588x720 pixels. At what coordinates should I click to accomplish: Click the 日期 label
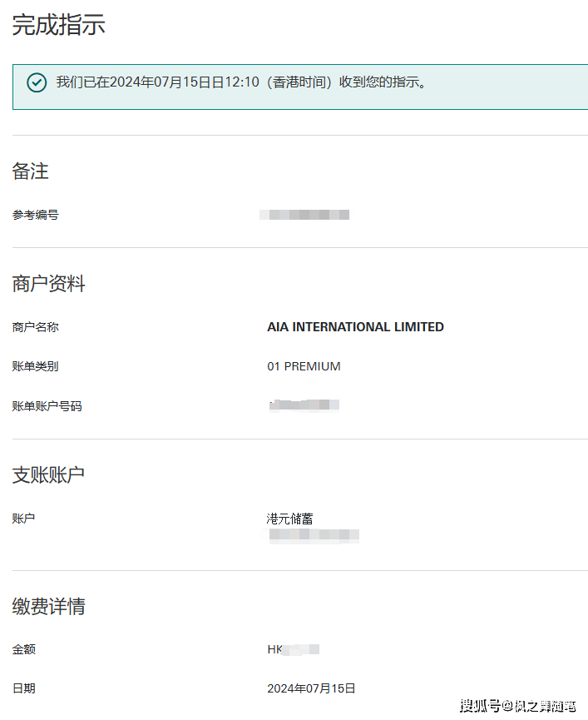point(23,688)
